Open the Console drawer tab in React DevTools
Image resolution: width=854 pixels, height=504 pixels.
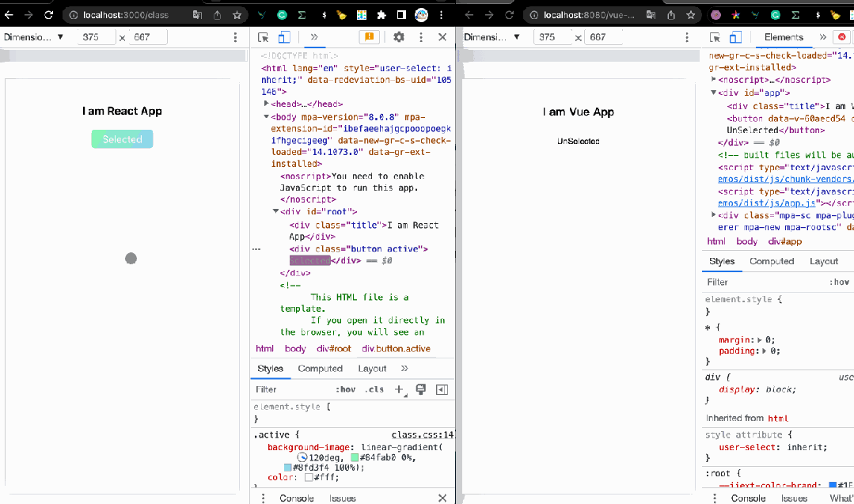point(297,498)
